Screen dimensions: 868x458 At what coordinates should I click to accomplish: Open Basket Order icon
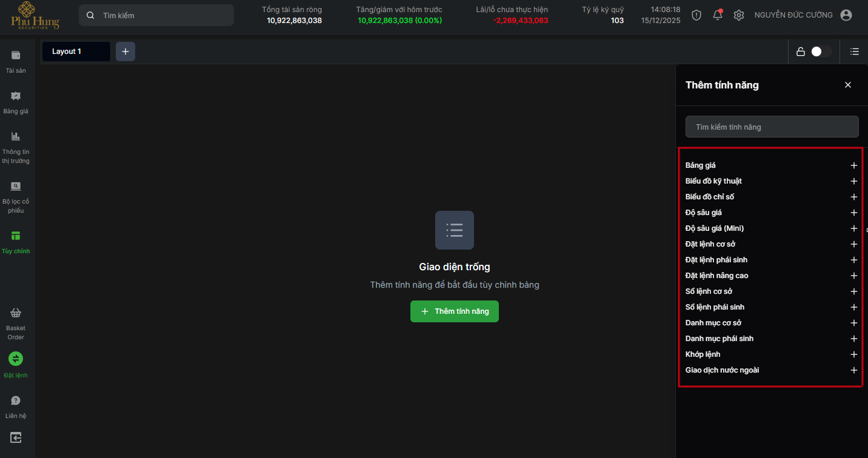(16, 313)
